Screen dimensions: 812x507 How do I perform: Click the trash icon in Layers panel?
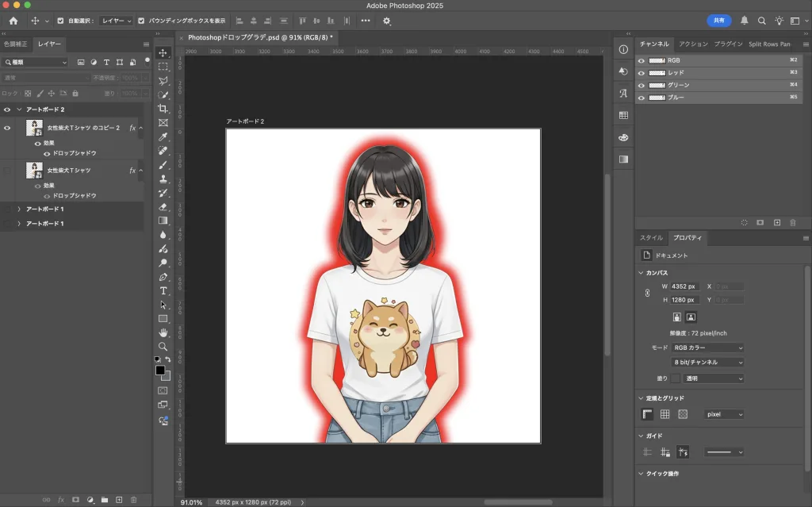[133, 500]
